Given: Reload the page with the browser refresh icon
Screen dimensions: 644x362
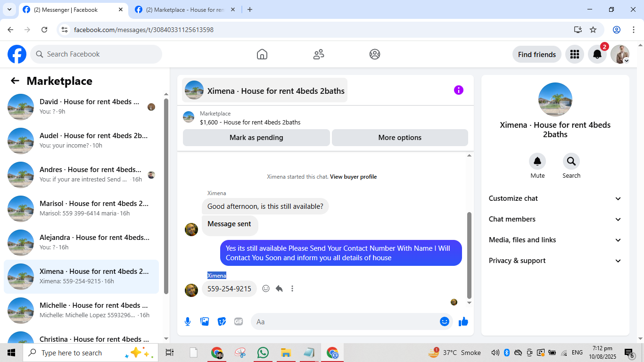Looking at the screenshot, I should (44, 30).
